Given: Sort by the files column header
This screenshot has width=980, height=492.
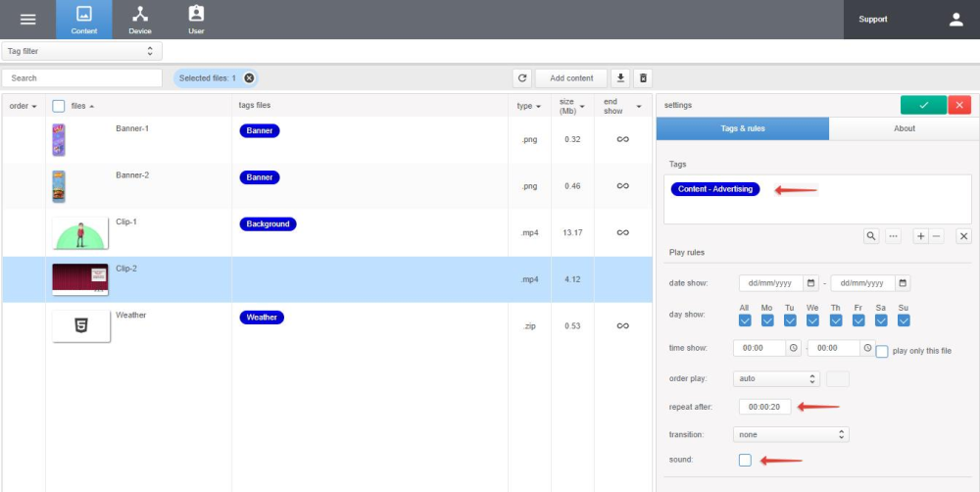Looking at the screenshot, I should pyautogui.click(x=82, y=106).
